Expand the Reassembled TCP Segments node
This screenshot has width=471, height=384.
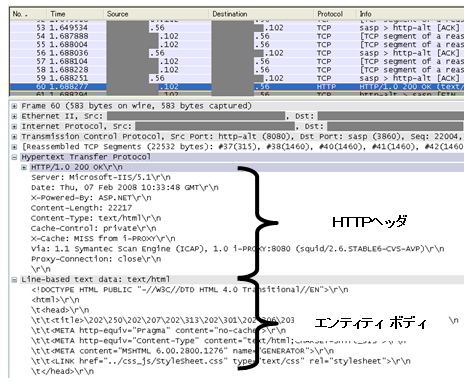point(14,147)
